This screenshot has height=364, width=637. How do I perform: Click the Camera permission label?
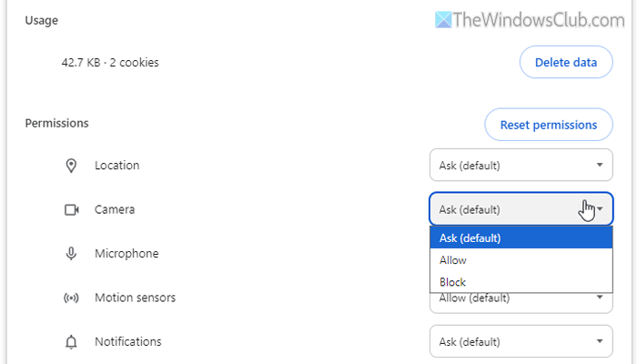116,210
